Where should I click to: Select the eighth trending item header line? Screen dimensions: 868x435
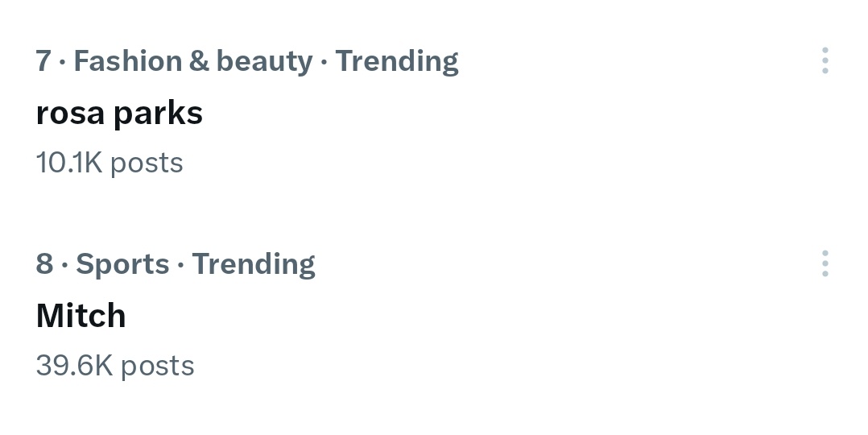(176, 264)
